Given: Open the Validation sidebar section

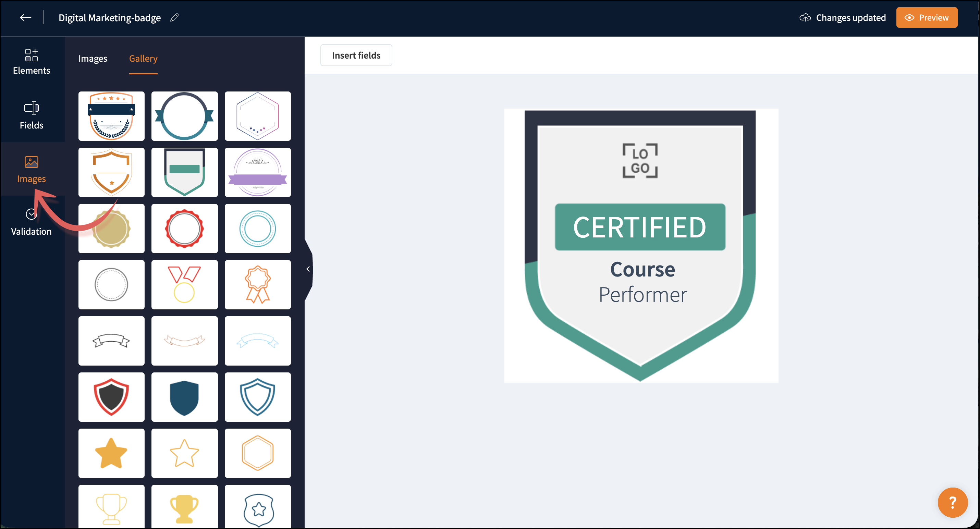Looking at the screenshot, I should [31, 222].
